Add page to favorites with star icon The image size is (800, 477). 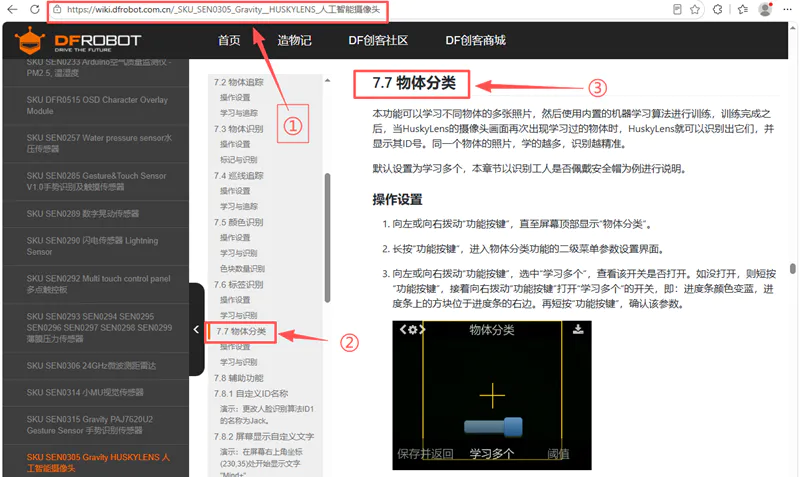coord(695,9)
